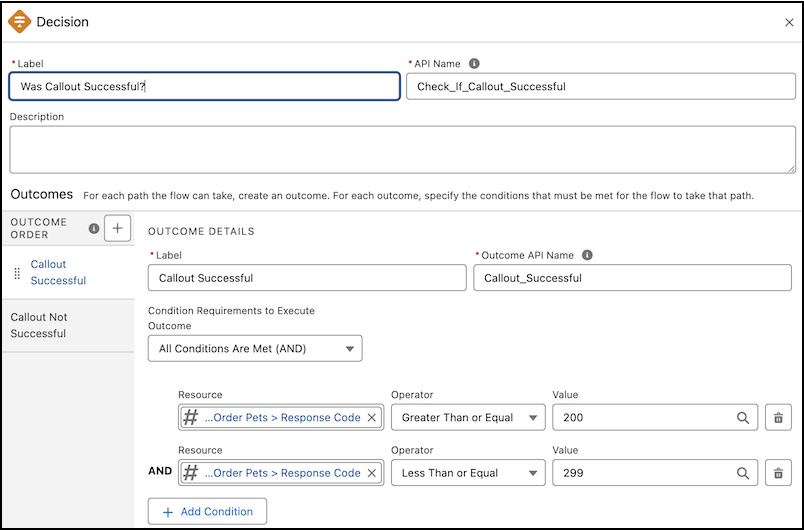Click number type icon in first Resource field
This screenshot has height=530, width=804.
pos(191,417)
